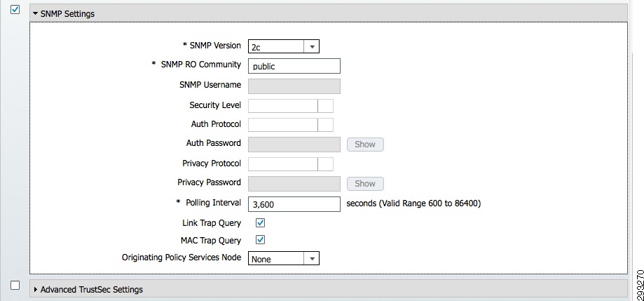
Task: Expand the Advanced TrustSec Settings section
Action: click(x=35, y=290)
